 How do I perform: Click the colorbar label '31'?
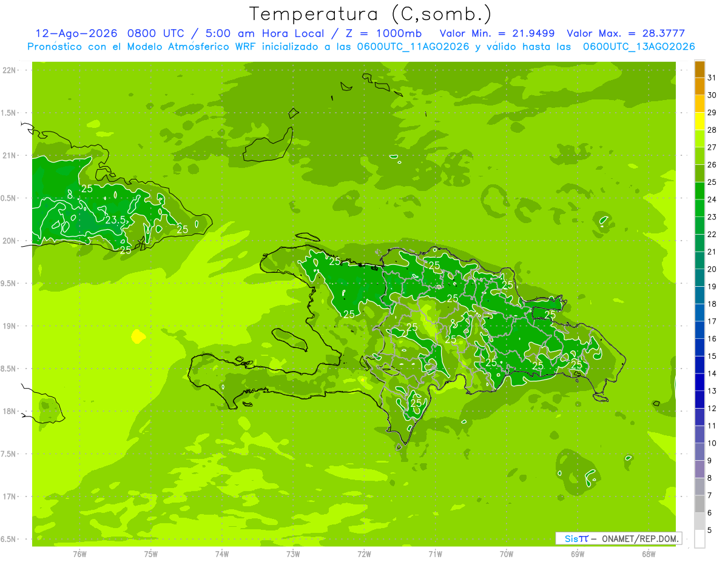point(712,78)
